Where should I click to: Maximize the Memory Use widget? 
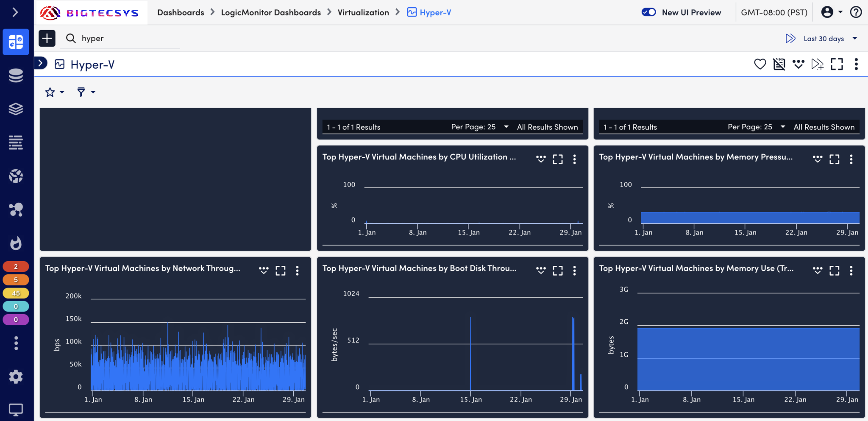coord(835,270)
